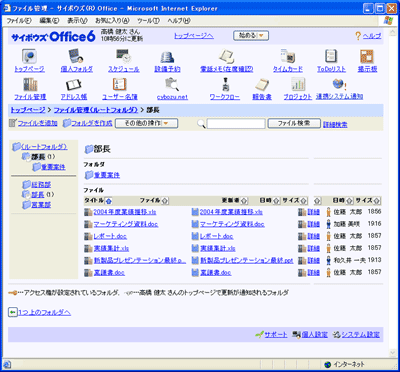Expand the その他の操作 dropdown
400x372 pixels.
(146, 123)
